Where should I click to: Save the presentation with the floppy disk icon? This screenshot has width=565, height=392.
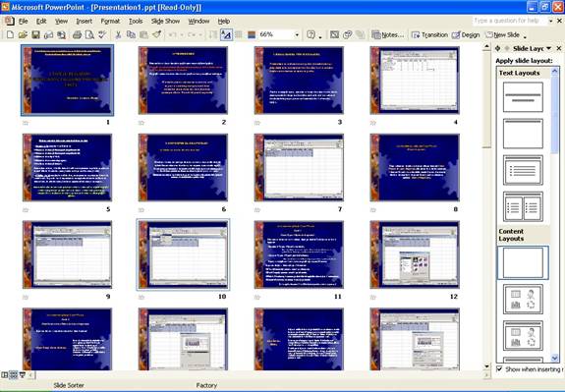(35, 35)
